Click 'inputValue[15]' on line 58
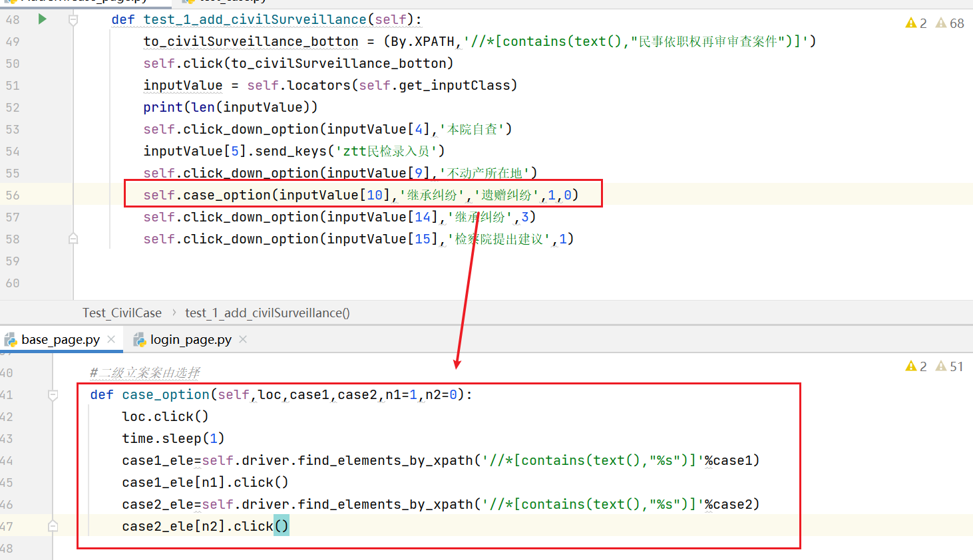 [383, 239]
